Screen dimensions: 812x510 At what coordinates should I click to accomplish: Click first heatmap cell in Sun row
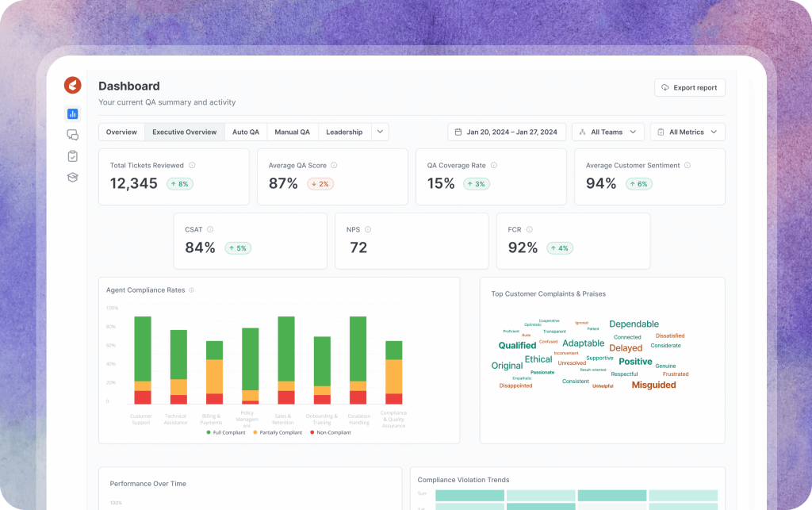tap(469, 496)
